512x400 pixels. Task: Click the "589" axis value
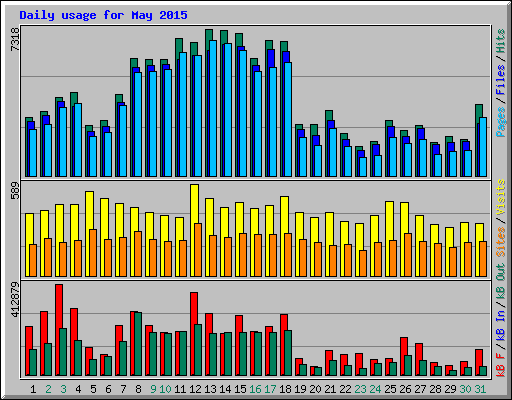(15, 190)
